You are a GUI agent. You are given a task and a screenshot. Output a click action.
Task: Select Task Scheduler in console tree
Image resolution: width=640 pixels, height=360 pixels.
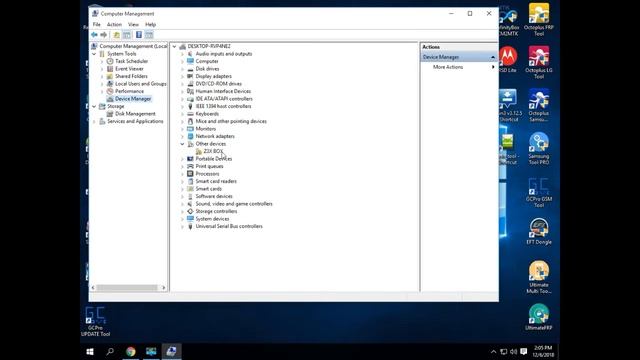pyautogui.click(x=131, y=61)
